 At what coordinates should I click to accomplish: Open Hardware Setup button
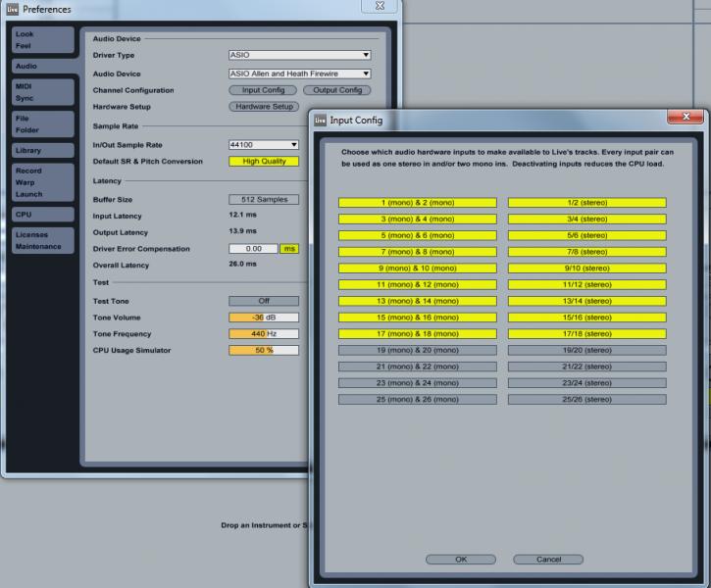[264, 107]
